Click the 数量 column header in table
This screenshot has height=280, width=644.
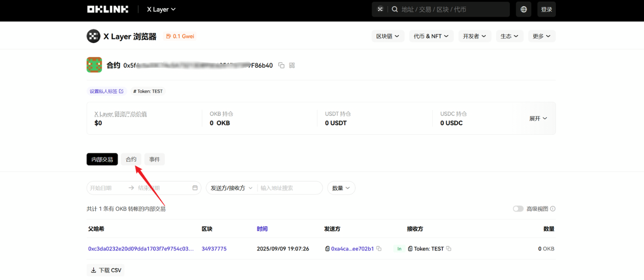pos(549,229)
